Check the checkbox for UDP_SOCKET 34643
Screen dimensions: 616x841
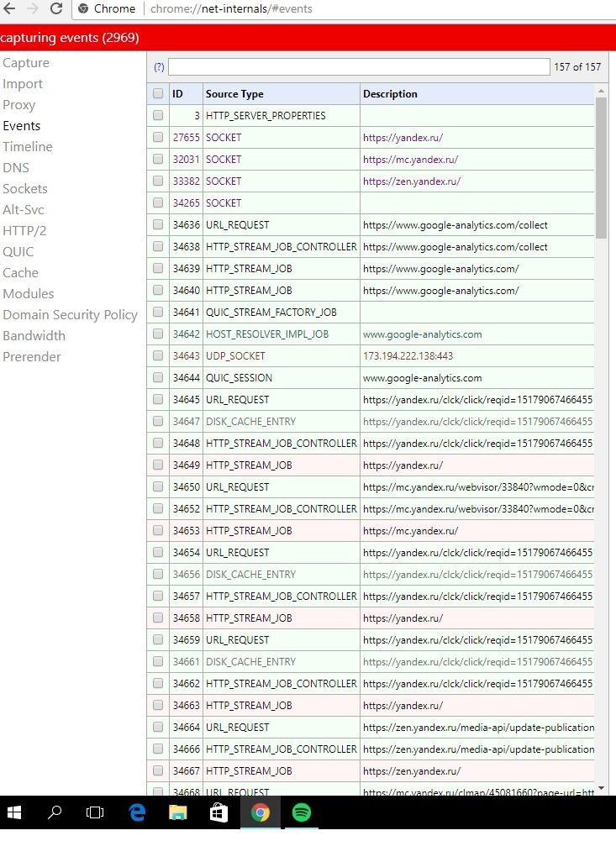[158, 355]
